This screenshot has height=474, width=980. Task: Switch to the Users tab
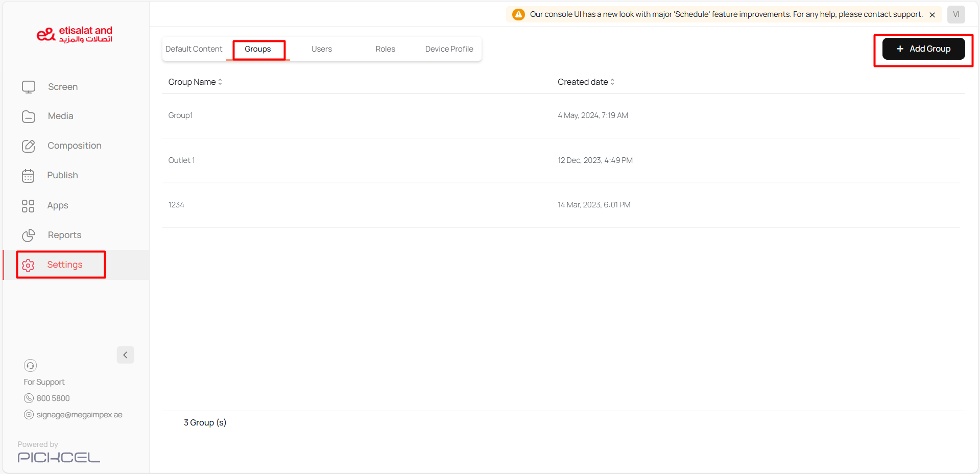[x=321, y=49]
